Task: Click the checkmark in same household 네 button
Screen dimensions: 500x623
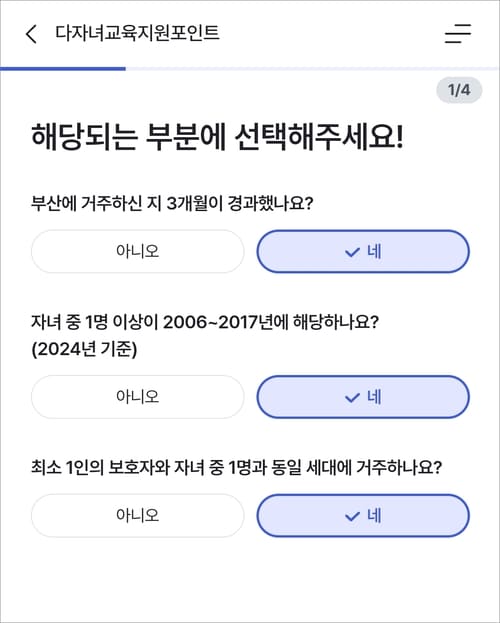Action: tap(352, 516)
